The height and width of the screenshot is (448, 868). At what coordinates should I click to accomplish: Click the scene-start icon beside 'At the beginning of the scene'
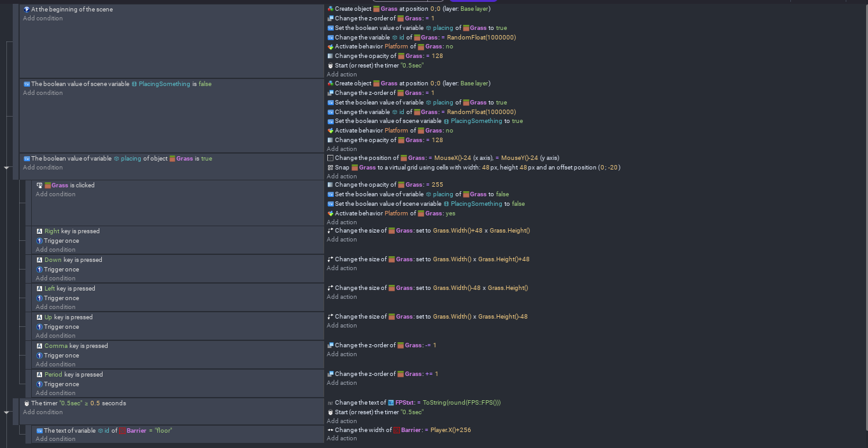(27, 10)
